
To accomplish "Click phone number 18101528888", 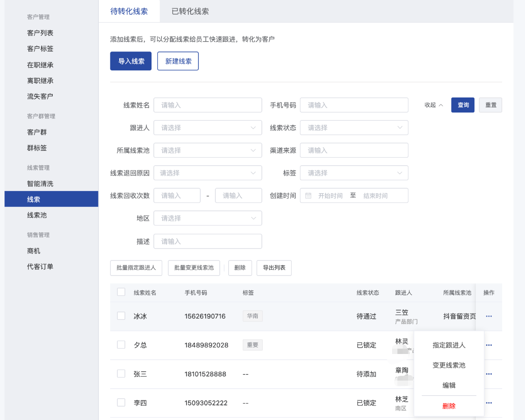I will tap(205, 374).
